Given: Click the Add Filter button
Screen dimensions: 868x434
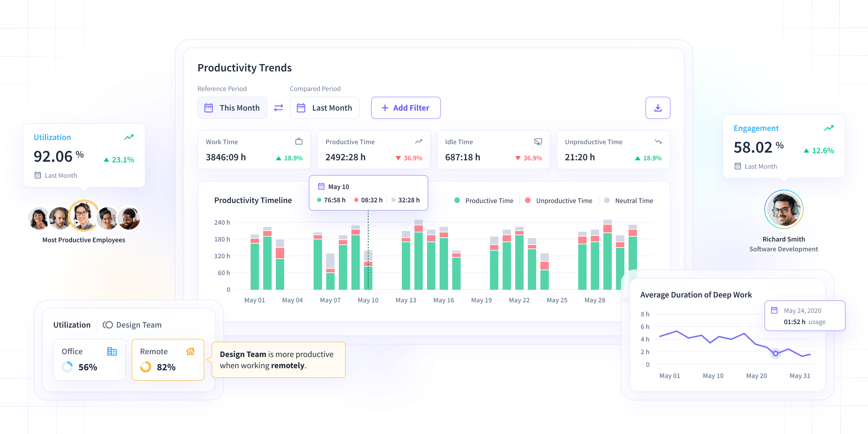Looking at the screenshot, I should pyautogui.click(x=406, y=108).
